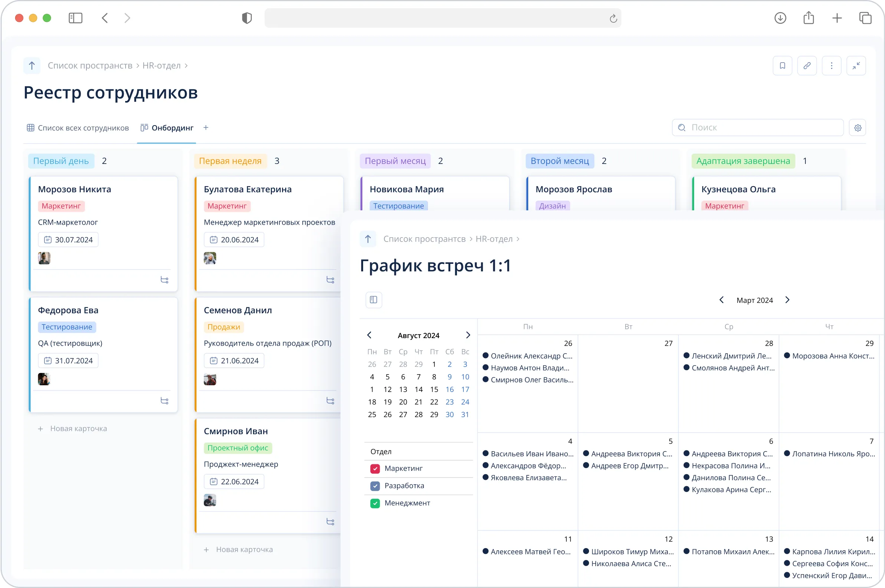
Task: Toggle the browser sidebar icon
Action: (x=75, y=18)
